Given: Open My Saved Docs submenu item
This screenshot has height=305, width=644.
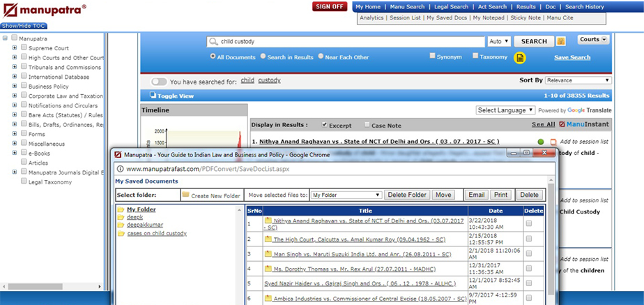Looking at the screenshot, I should 447,17.
